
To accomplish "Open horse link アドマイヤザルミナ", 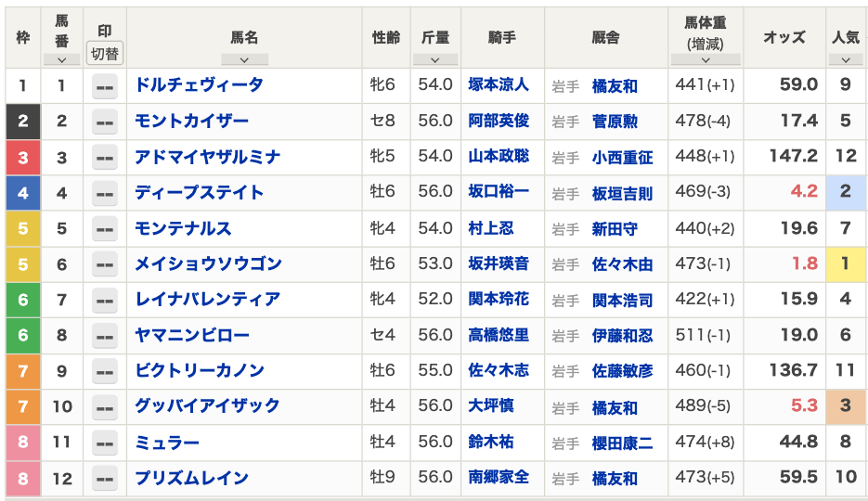I will point(208,157).
